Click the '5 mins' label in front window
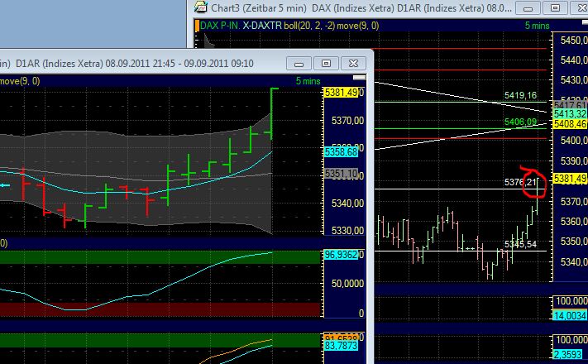588x364 pixels. click(308, 81)
